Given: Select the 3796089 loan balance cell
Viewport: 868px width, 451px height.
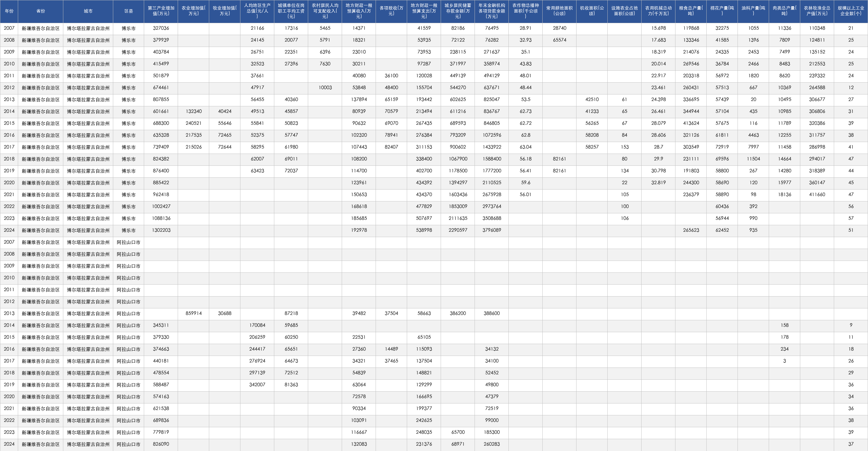Looking at the screenshot, I should 492,230.
